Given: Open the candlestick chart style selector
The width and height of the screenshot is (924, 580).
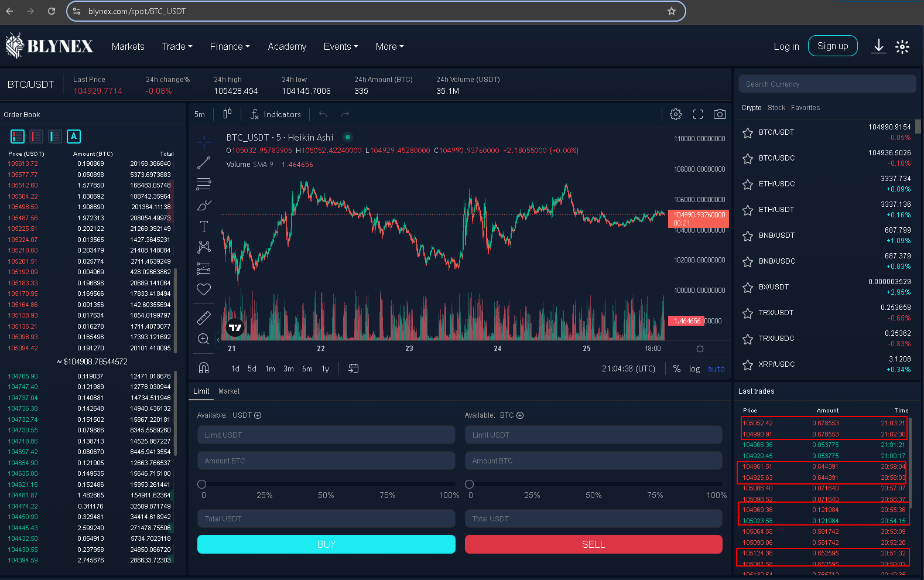Looking at the screenshot, I should [227, 114].
